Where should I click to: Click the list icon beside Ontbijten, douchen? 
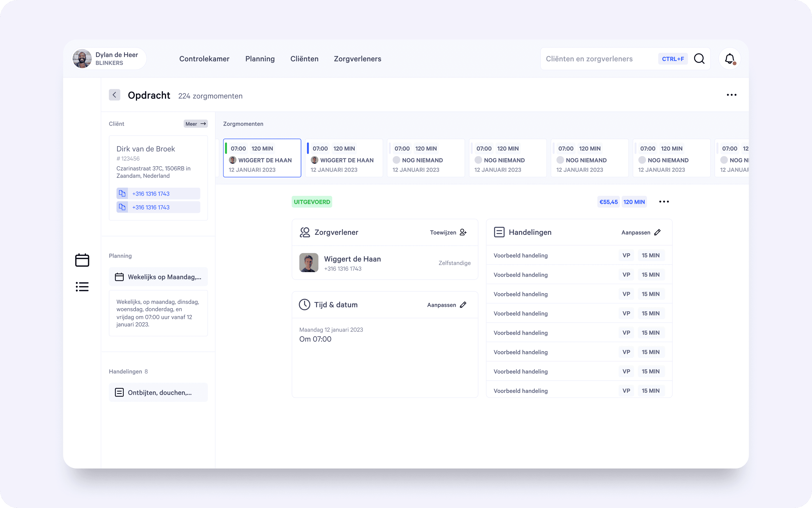click(x=120, y=392)
